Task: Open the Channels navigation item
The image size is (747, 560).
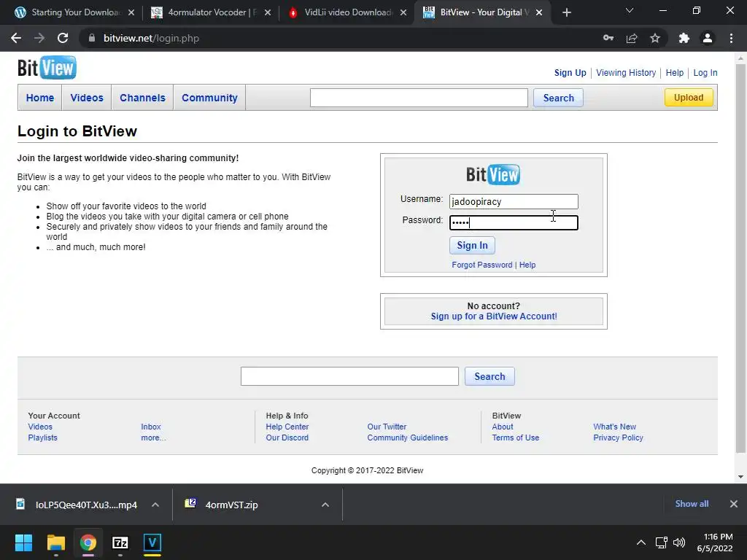Action: (x=142, y=98)
